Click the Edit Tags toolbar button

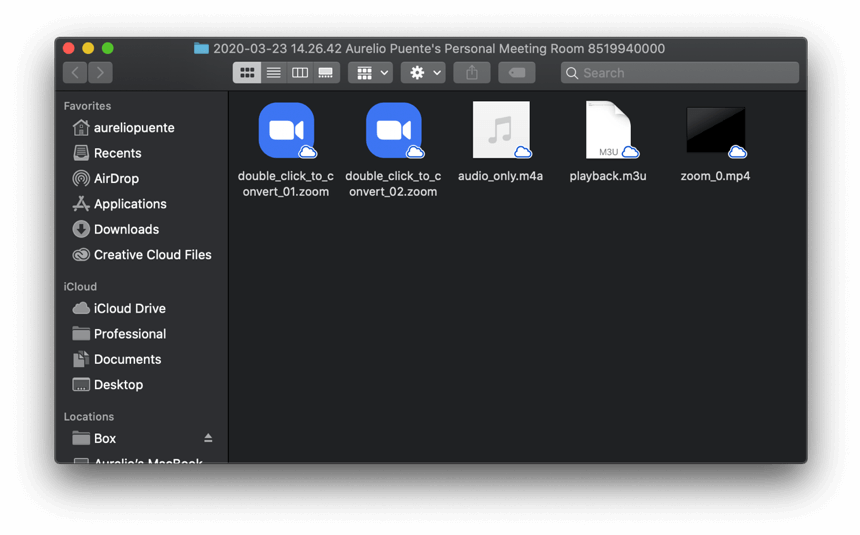pyautogui.click(x=517, y=72)
